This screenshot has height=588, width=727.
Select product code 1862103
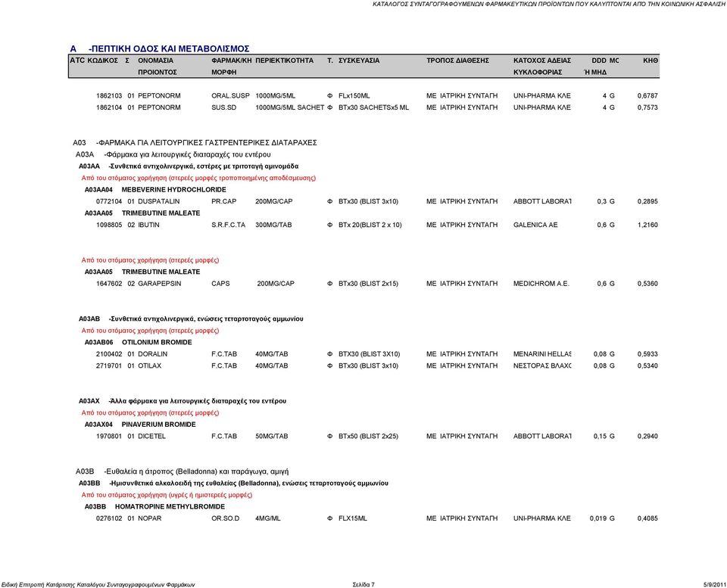click(x=109, y=96)
